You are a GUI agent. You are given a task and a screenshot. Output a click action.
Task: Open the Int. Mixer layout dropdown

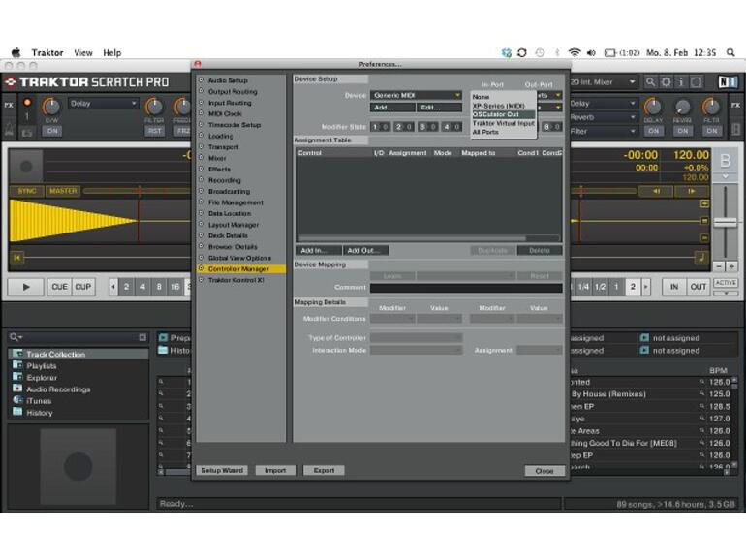click(604, 81)
